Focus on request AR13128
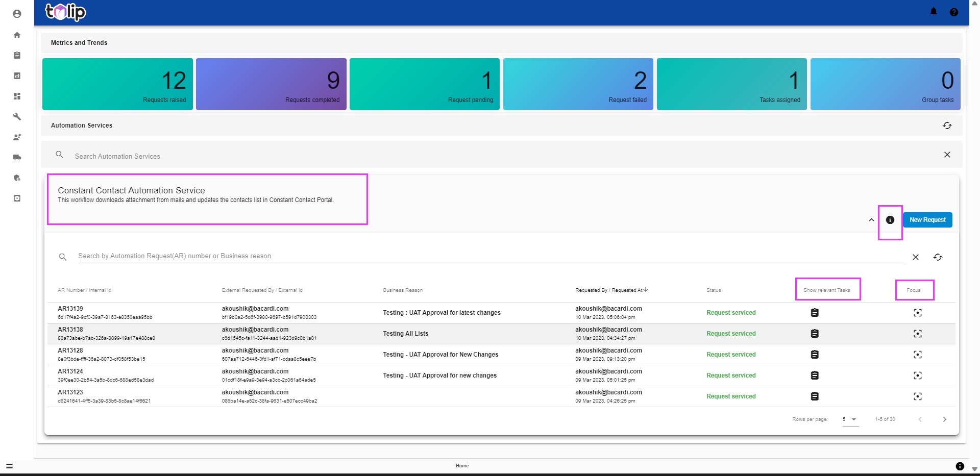Viewport: 980px width, 476px height. 918,355
